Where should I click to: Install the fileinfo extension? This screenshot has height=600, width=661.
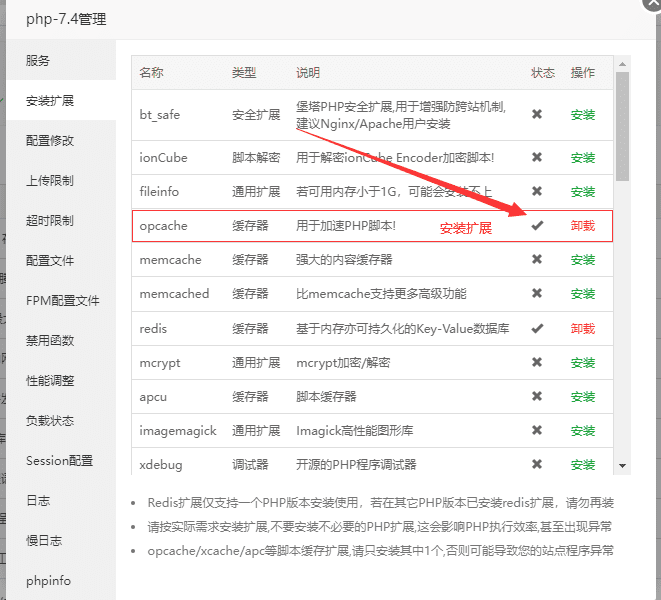pyautogui.click(x=583, y=192)
